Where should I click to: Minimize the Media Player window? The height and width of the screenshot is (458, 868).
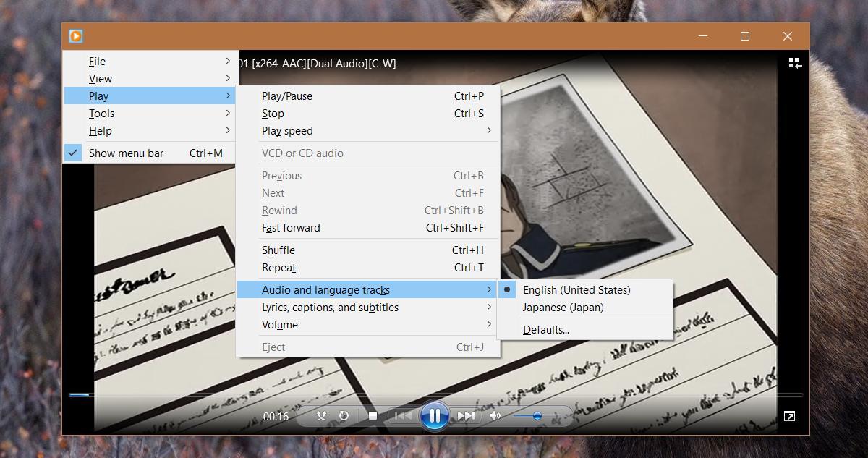tap(702, 36)
